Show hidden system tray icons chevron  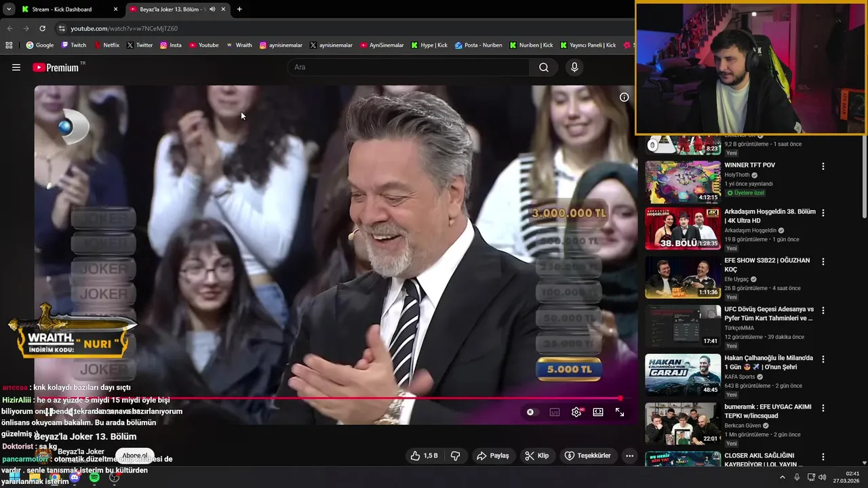click(x=782, y=478)
